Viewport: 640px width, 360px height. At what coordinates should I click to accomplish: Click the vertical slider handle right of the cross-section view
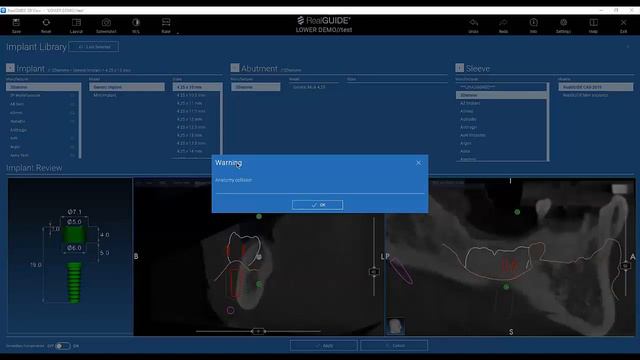(x=374, y=271)
